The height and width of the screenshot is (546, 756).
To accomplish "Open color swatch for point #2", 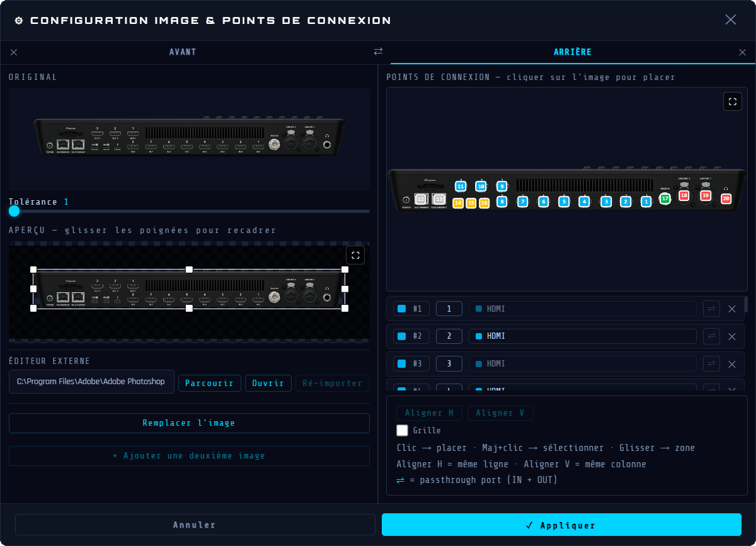I will tap(401, 336).
